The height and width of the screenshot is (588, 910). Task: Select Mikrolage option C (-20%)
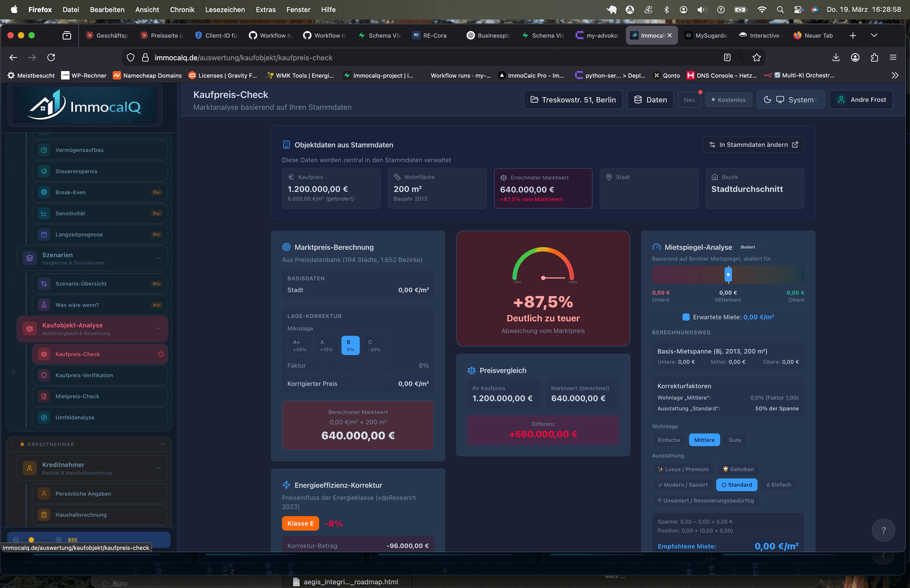point(374,346)
